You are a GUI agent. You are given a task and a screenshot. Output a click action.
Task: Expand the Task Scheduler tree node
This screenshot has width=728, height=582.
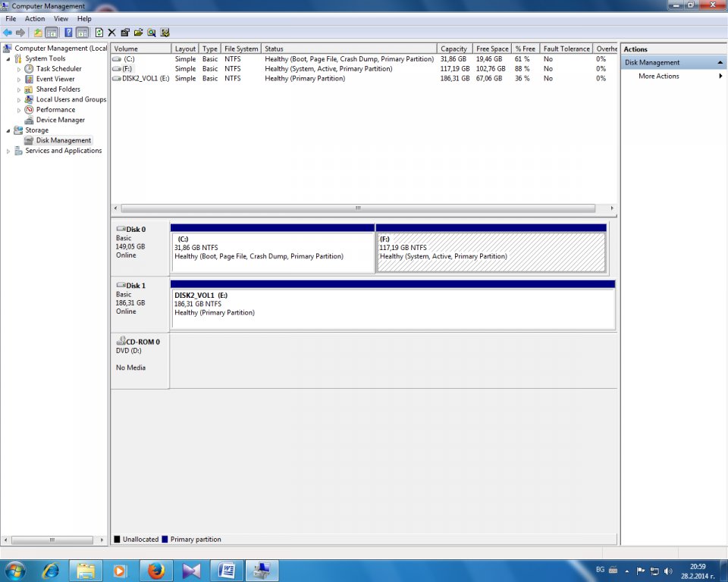pyautogui.click(x=19, y=69)
